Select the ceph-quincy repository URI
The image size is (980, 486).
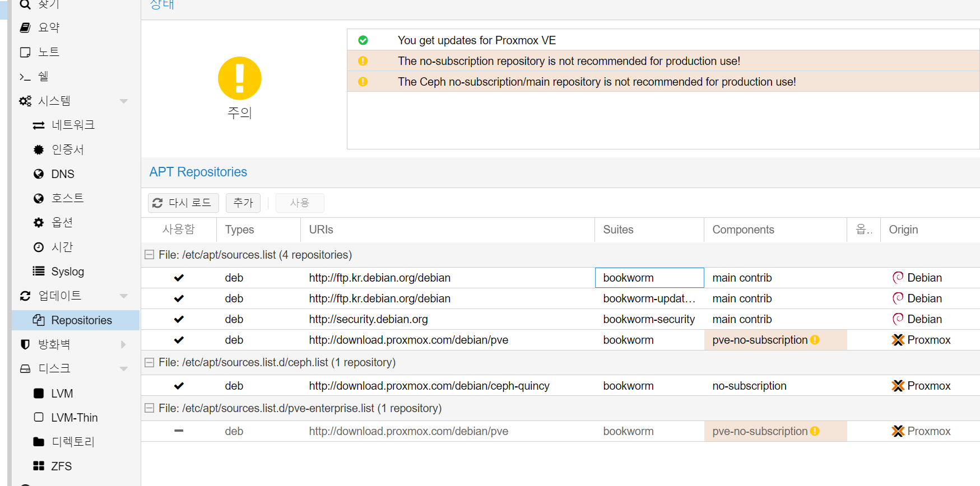tap(447, 386)
